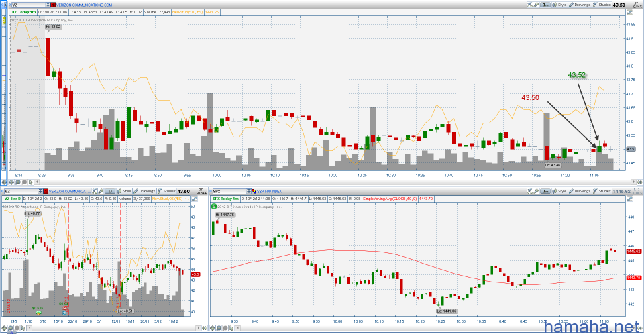
Task: Open Drawings menu in bottom-left VZ chart
Action: pyautogui.click(x=144, y=191)
